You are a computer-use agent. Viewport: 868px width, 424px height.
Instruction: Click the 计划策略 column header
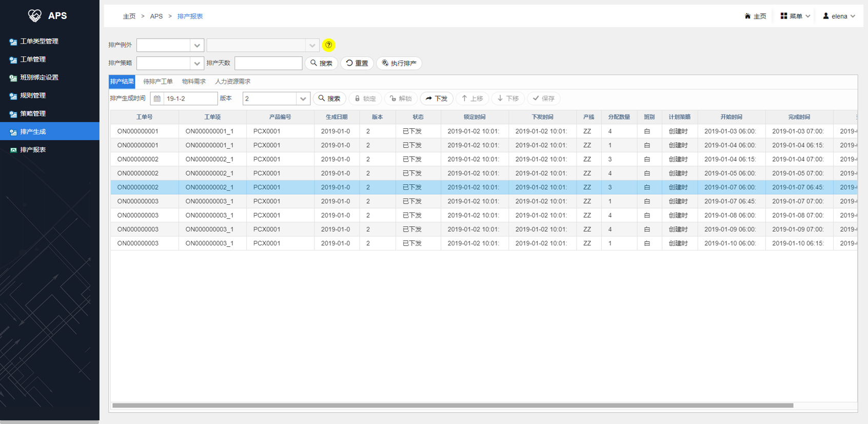point(680,117)
